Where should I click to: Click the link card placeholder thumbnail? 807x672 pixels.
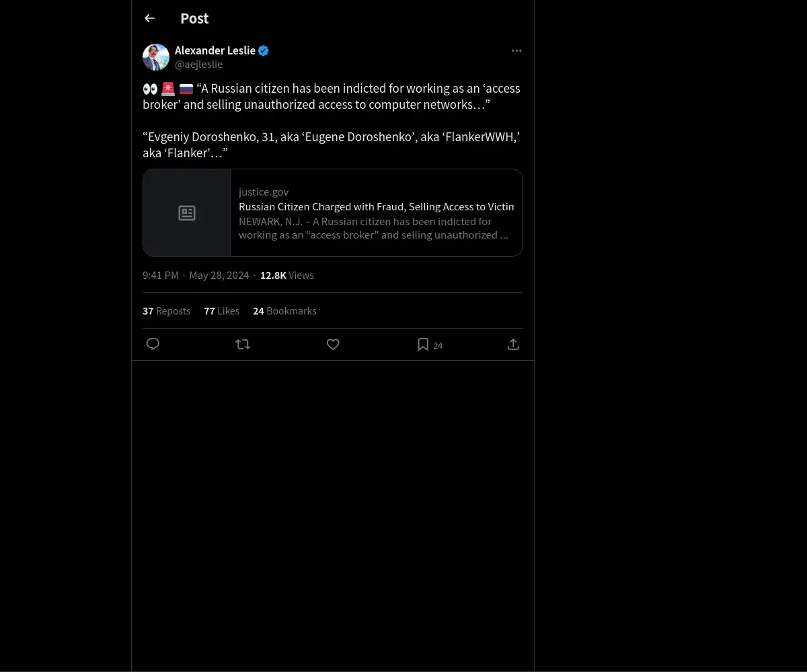[187, 213]
